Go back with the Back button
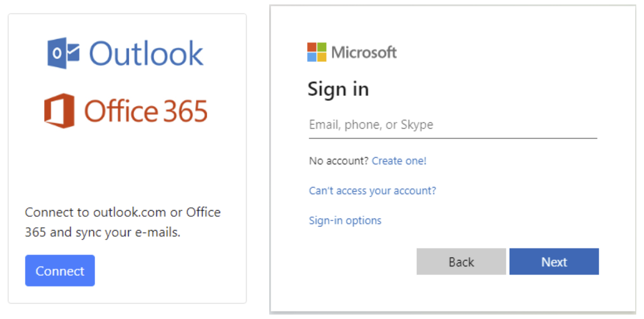This screenshot has height=319, width=644. point(461,262)
